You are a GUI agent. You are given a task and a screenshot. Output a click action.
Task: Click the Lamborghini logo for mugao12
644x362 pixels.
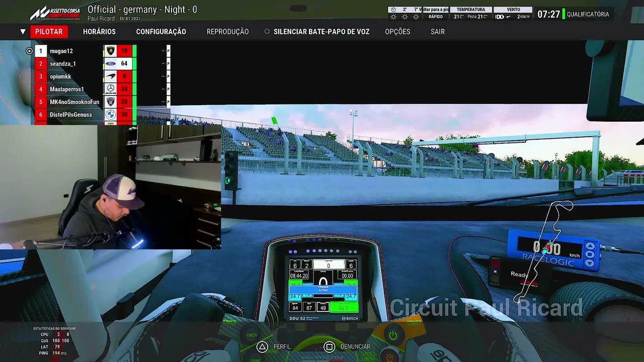point(110,51)
